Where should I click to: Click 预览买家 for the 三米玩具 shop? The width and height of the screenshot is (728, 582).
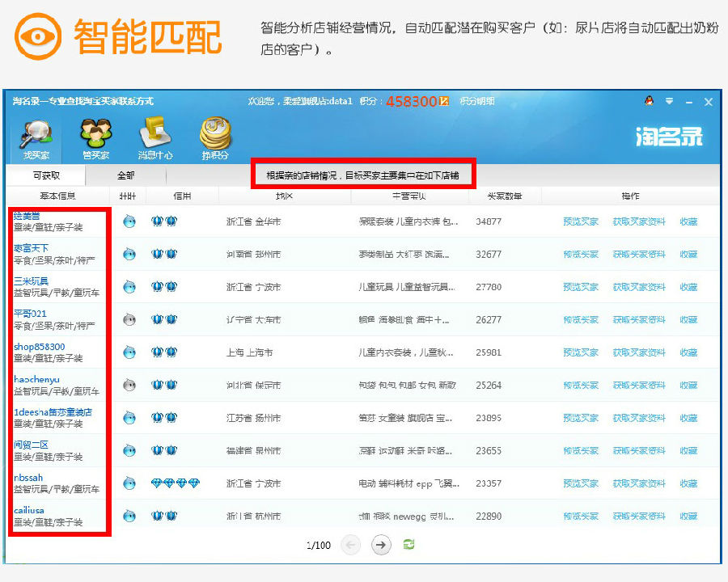point(581,287)
